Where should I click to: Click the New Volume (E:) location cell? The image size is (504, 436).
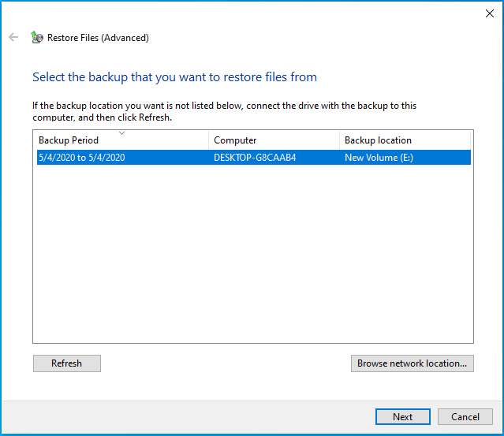click(379, 158)
